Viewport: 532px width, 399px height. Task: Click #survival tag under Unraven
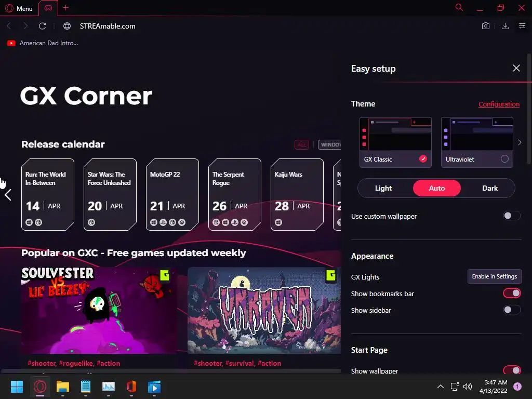(x=240, y=363)
